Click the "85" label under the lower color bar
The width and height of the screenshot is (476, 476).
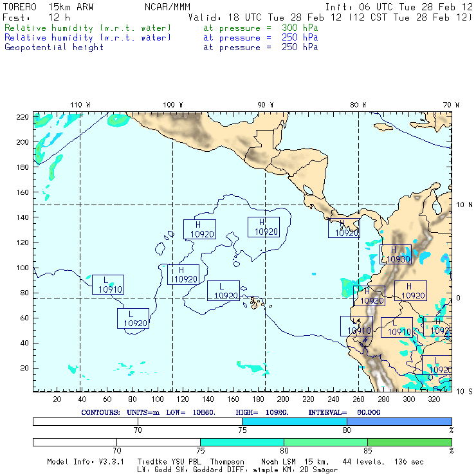coord(368,451)
